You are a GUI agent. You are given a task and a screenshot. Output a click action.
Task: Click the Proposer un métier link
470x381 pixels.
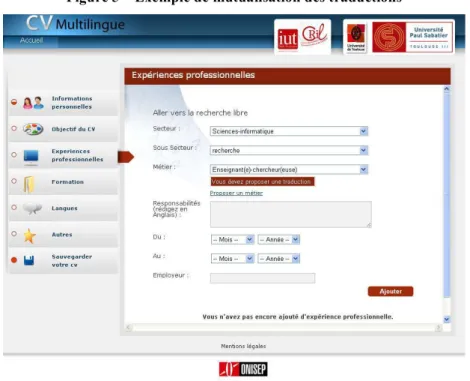click(x=236, y=193)
